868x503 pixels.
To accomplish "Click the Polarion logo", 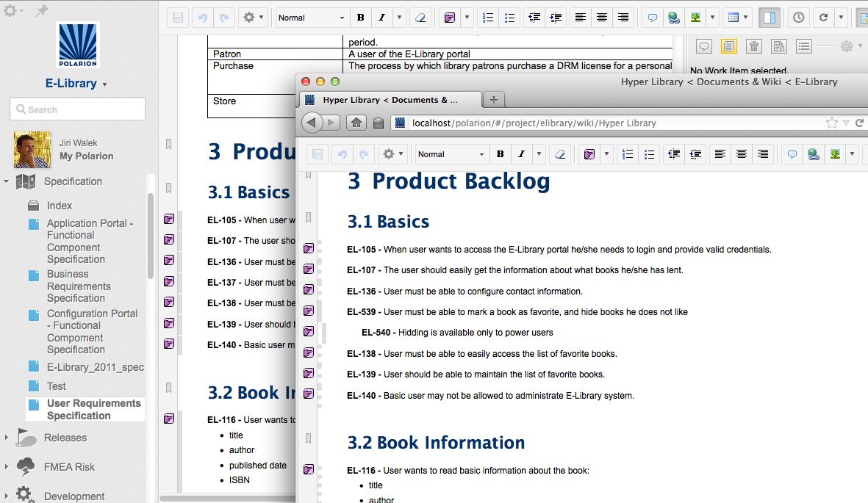I will tap(77, 46).
